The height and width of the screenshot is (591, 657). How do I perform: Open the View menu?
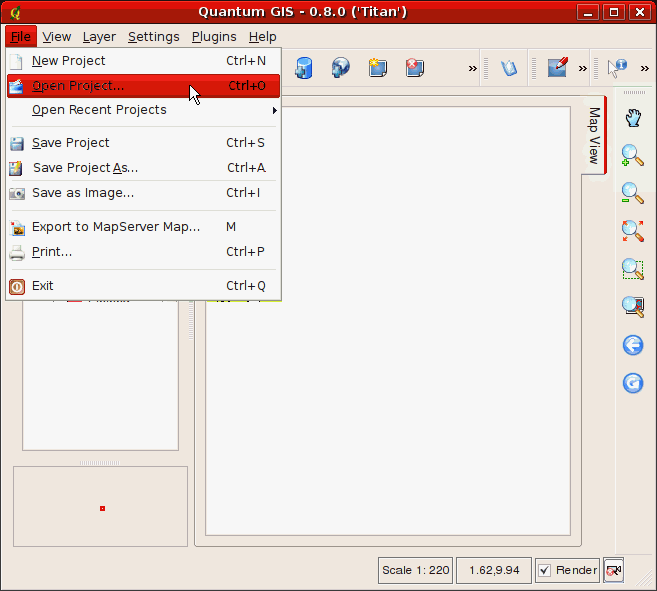click(x=57, y=37)
